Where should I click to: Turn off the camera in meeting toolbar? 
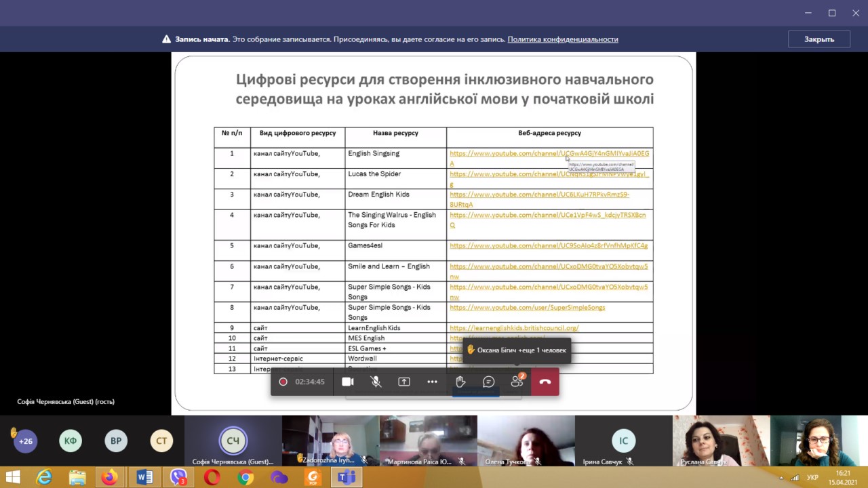(347, 382)
